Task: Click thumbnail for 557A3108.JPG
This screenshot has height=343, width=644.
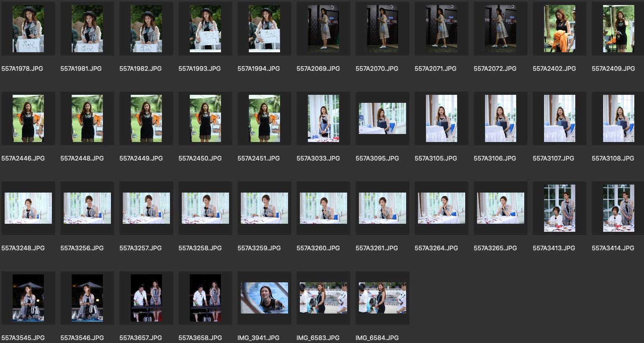Action: [x=618, y=118]
